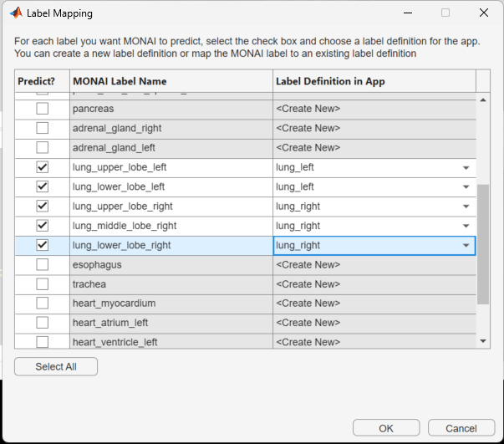The width and height of the screenshot is (504, 444).
Task: Select the heart_atrium_left name cell
Action: coord(171,323)
